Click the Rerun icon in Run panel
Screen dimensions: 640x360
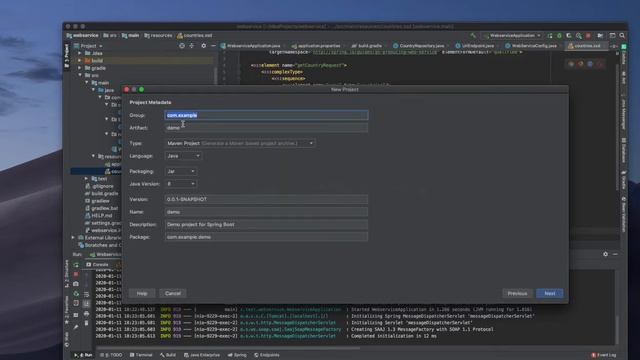click(76, 265)
